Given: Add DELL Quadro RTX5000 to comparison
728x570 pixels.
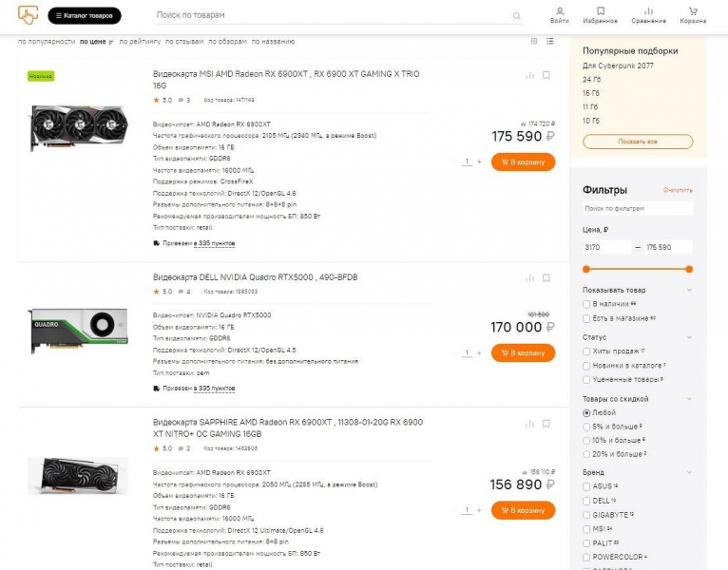Looking at the screenshot, I should 529,278.
